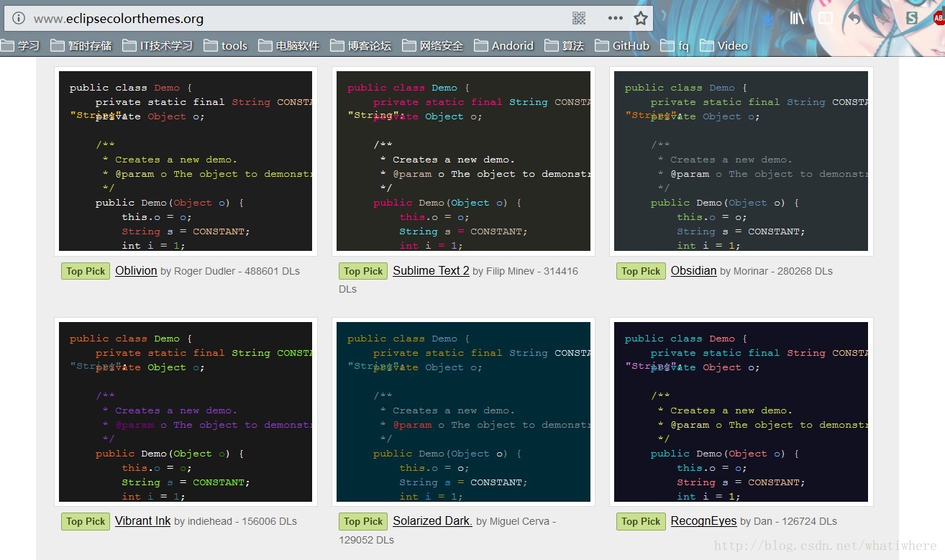Open the 电脑软件 bookmarks folder

(x=289, y=45)
